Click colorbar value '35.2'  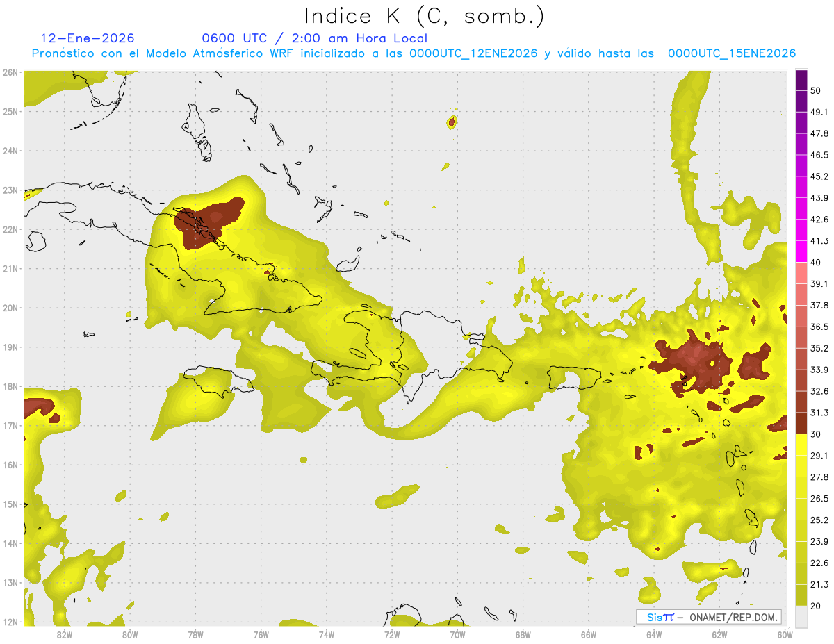(x=819, y=348)
